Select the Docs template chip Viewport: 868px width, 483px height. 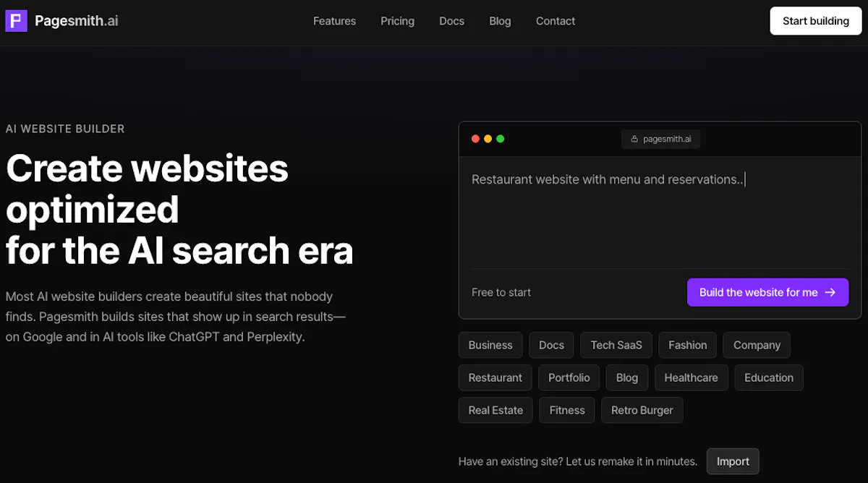click(x=551, y=345)
